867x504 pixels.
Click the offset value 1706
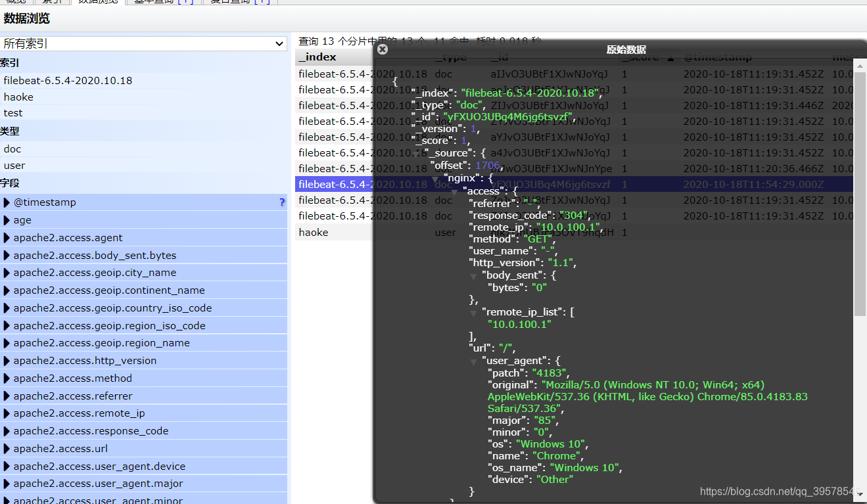pyautogui.click(x=488, y=165)
